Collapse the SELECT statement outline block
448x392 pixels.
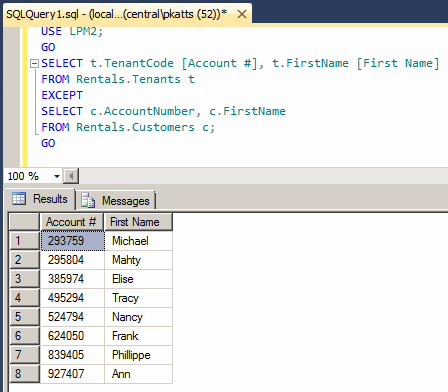point(34,63)
